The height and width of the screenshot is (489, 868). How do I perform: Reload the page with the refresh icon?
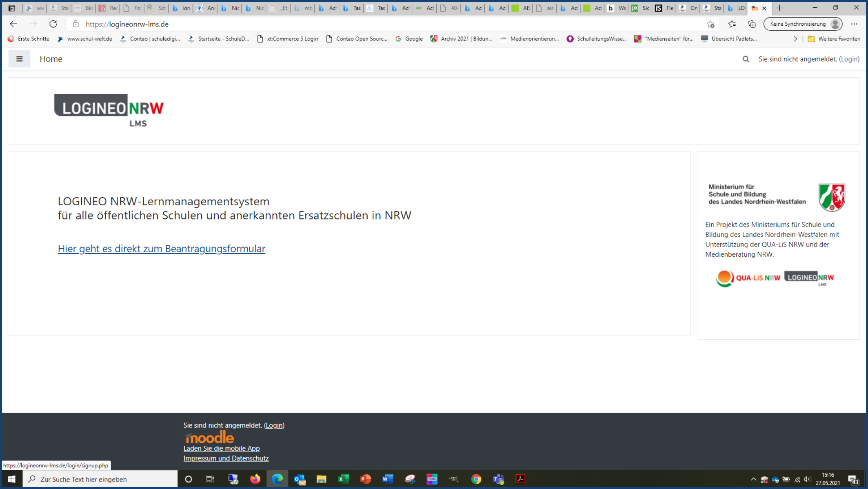[x=53, y=24]
